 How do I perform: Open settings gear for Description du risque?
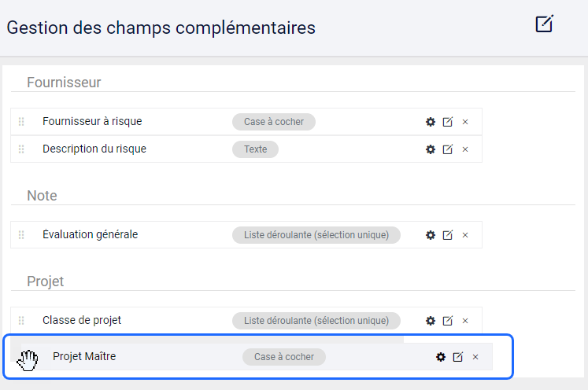pyautogui.click(x=431, y=149)
